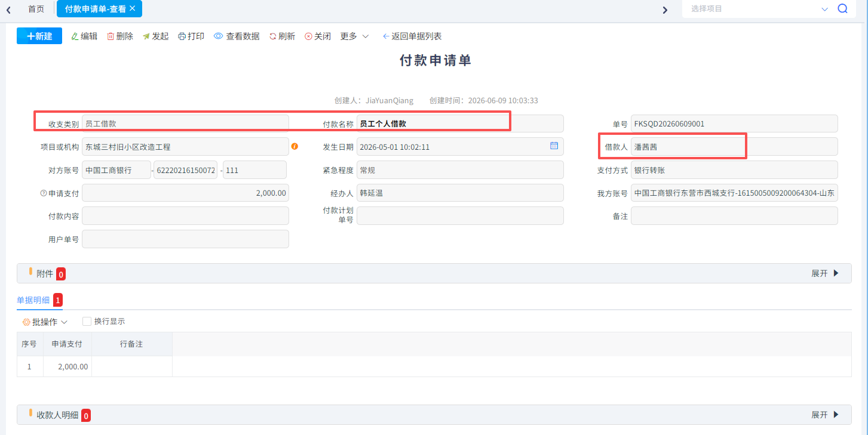The height and width of the screenshot is (435, 868).
Task: Click the 2,000.00 cell in detail table
Action: 68,366
